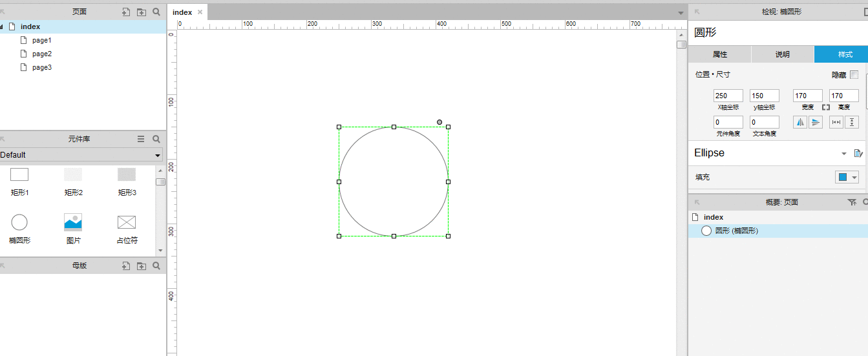Click the y轴坐标 input field
Screen dimensions: 868x356
[x=765, y=96]
